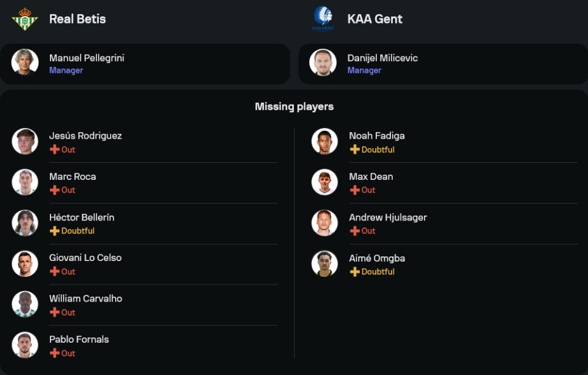588x375 pixels.
Task: Click Pablo Fornals' red out cross icon
Action: click(x=55, y=353)
